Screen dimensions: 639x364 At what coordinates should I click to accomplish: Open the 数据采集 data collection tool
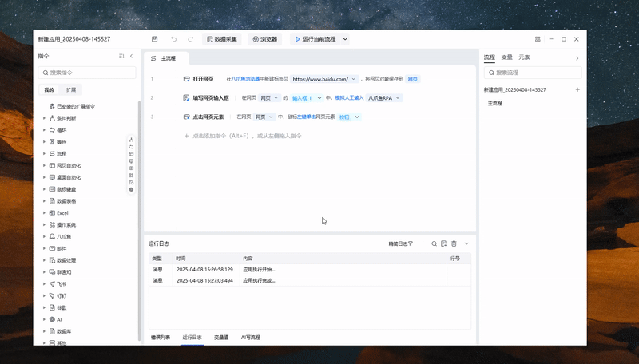pos(222,39)
